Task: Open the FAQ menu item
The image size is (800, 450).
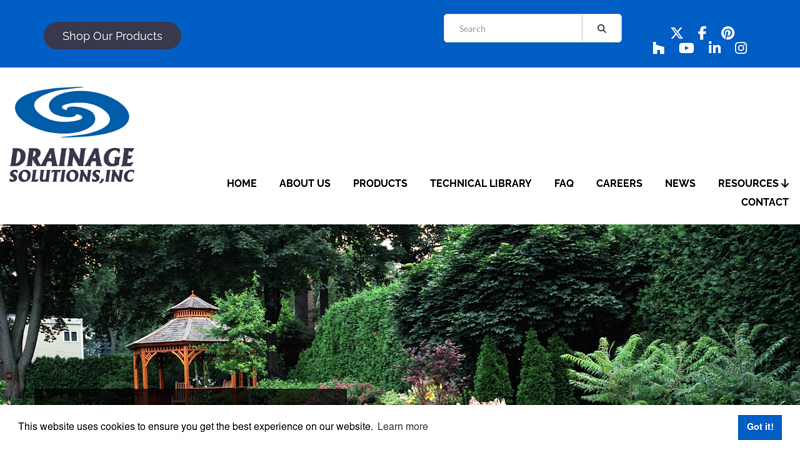Action: tap(564, 183)
